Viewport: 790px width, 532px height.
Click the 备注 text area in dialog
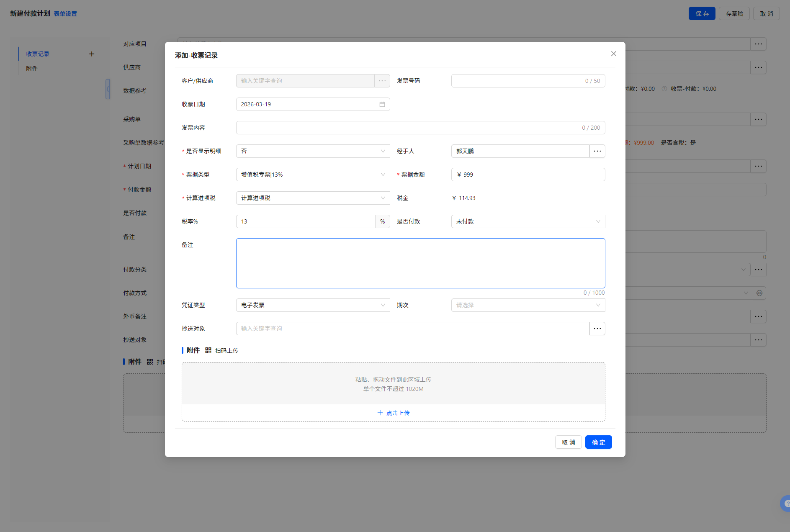(x=420, y=263)
